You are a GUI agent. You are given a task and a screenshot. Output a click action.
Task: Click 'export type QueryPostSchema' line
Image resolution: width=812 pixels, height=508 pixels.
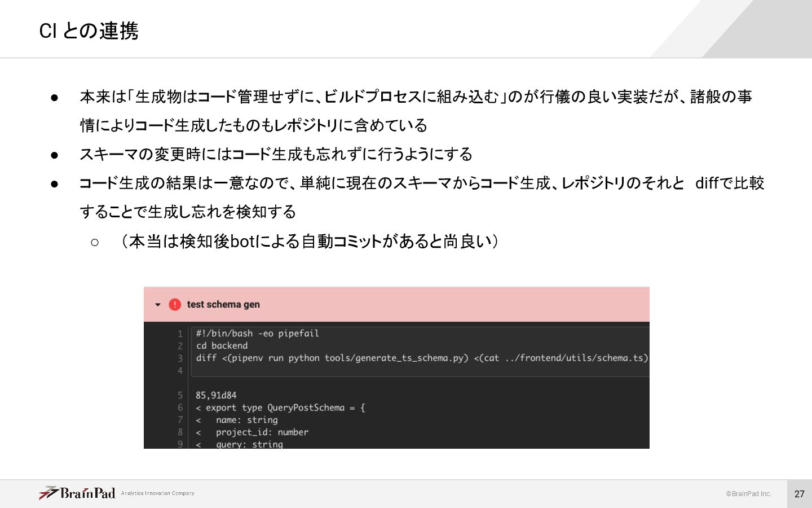coord(280,408)
